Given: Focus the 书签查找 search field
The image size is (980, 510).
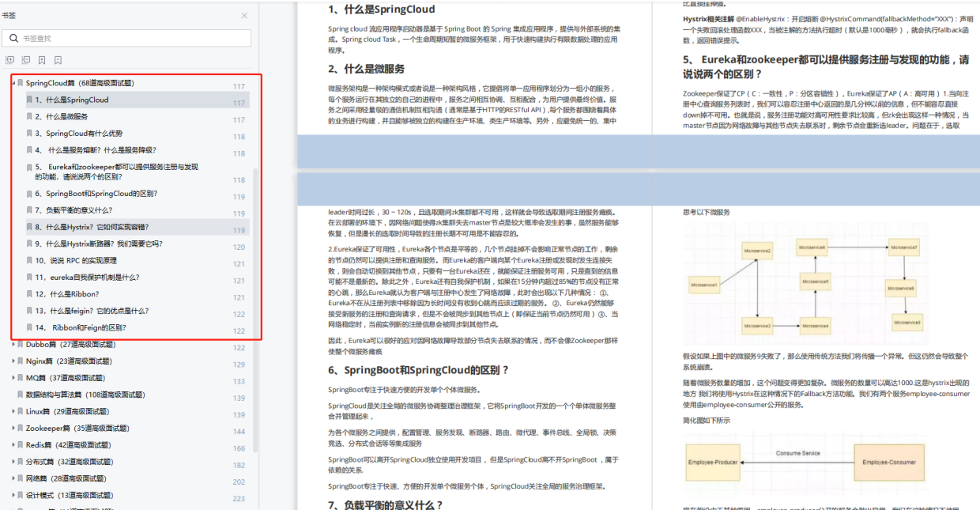Looking at the screenshot, I should coord(126,38).
